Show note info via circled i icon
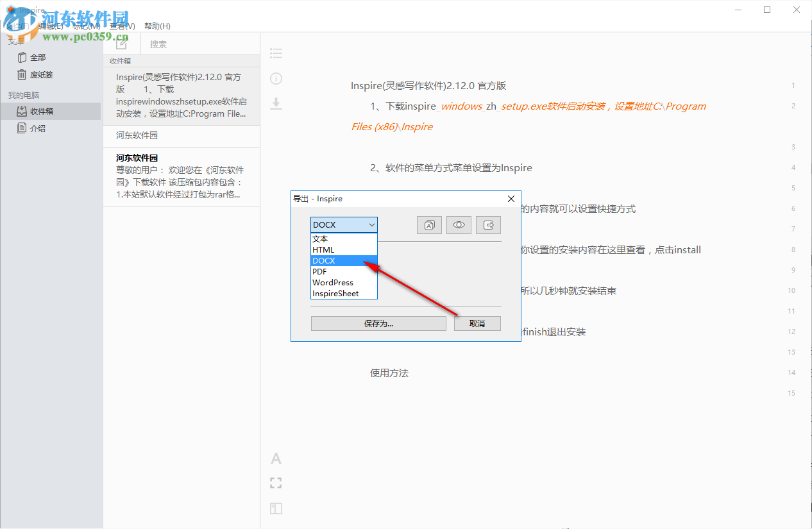This screenshot has height=529, width=812. click(276, 78)
